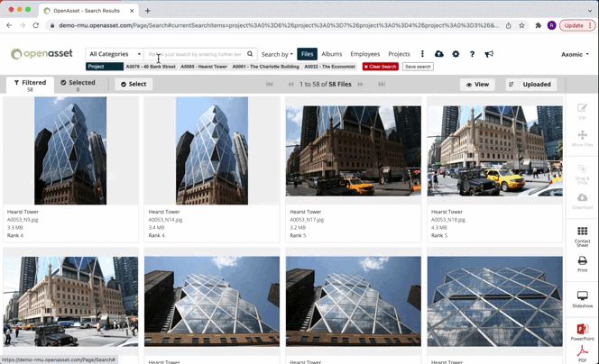The height and width of the screenshot is (364, 599).
Task: Click A0061 - The Charlotte Building filter tag
Action: coord(265,67)
